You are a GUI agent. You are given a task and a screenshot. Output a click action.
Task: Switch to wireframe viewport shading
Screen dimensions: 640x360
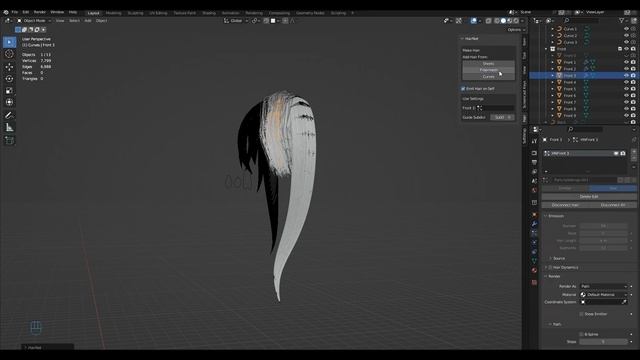point(497,20)
